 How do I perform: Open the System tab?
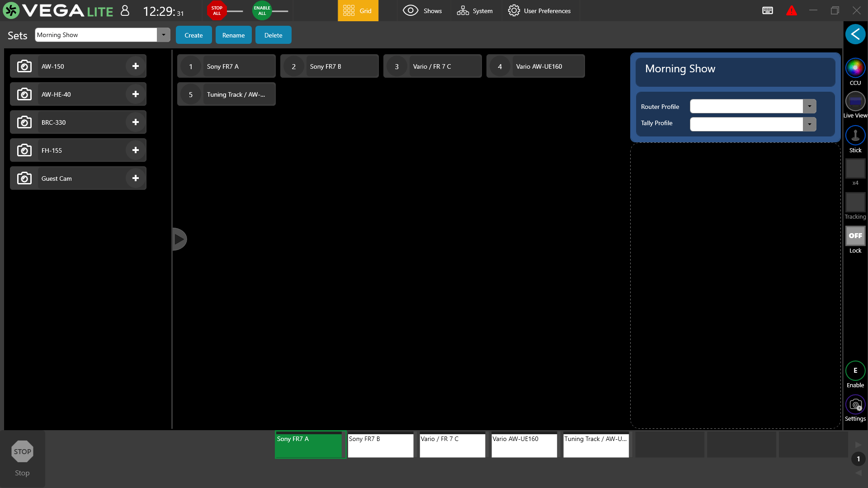pyautogui.click(x=475, y=11)
